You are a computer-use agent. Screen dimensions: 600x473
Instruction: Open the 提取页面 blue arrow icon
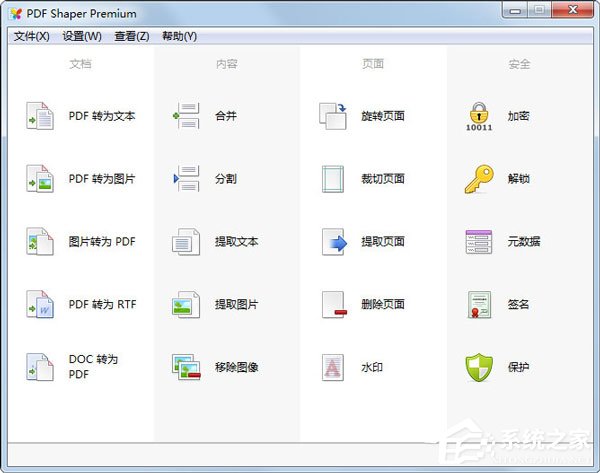[x=334, y=242]
